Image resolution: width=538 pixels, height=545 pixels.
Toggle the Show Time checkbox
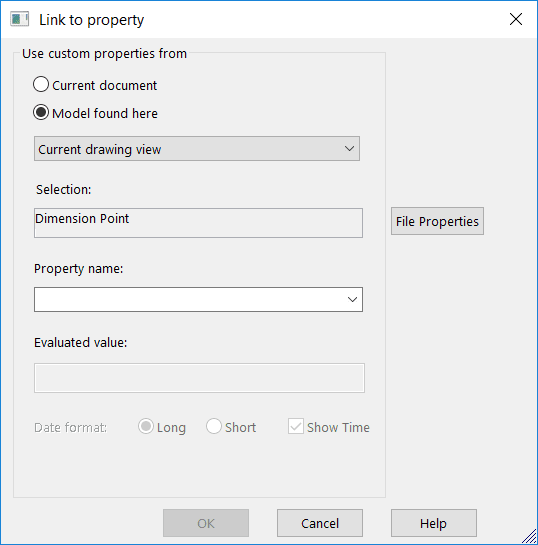pyautogui.click(x=296, y=426)
